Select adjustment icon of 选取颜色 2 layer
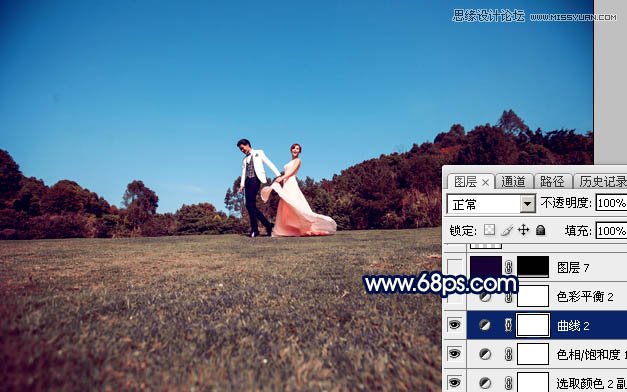Image resolution: width=627 pixels, height=392 pixels. [x=485, y=383]
